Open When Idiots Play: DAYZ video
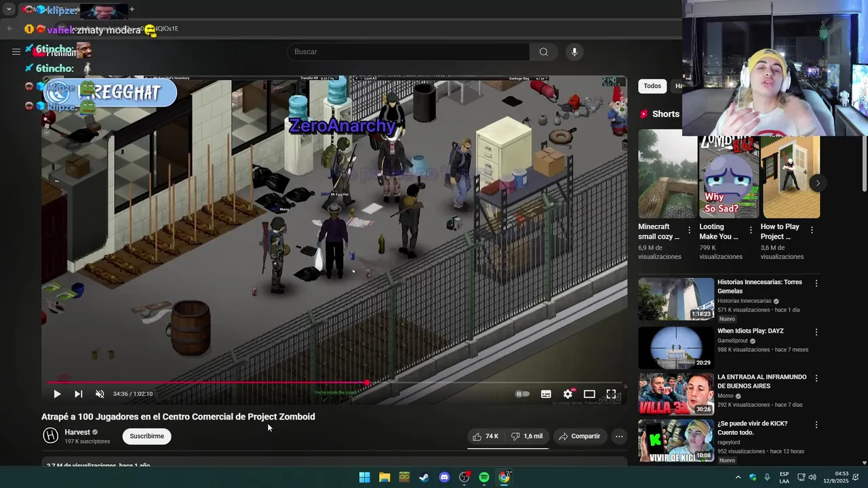The height and width of the screenshot is (488, 868). click(x=750, y=331)
